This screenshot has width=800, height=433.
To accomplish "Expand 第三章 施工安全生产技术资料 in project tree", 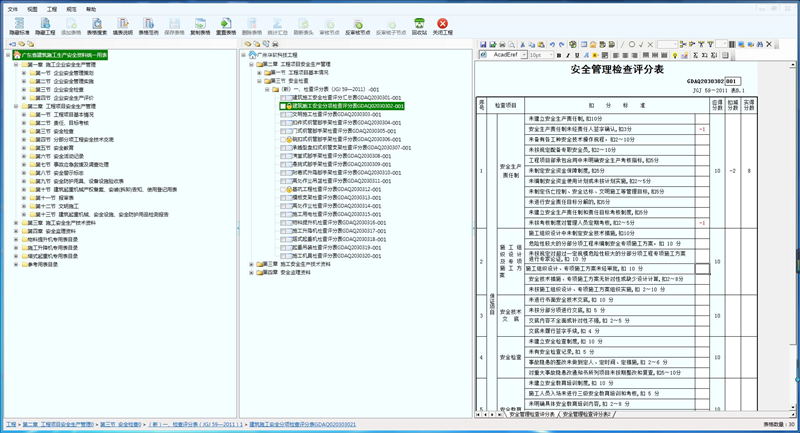I will (251, 264).
